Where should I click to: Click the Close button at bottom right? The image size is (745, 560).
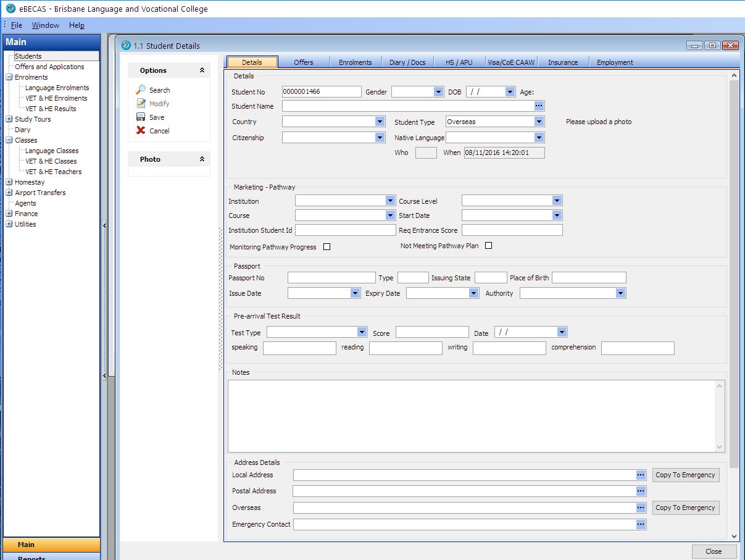[x=714, y=551]
